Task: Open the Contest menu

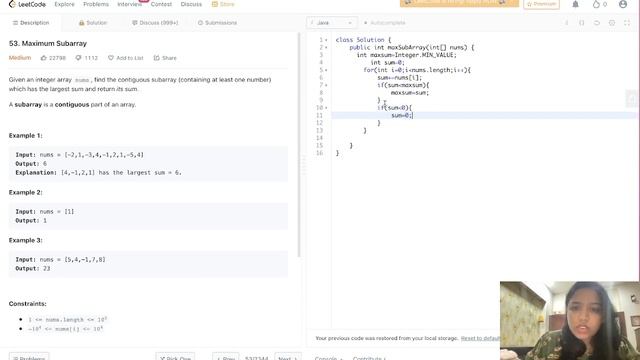Action: [x=161, y=4]
